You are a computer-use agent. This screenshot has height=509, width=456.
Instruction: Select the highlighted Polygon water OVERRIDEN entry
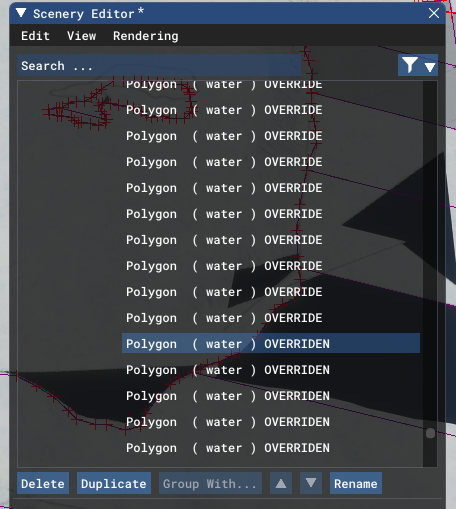(271, 344)
